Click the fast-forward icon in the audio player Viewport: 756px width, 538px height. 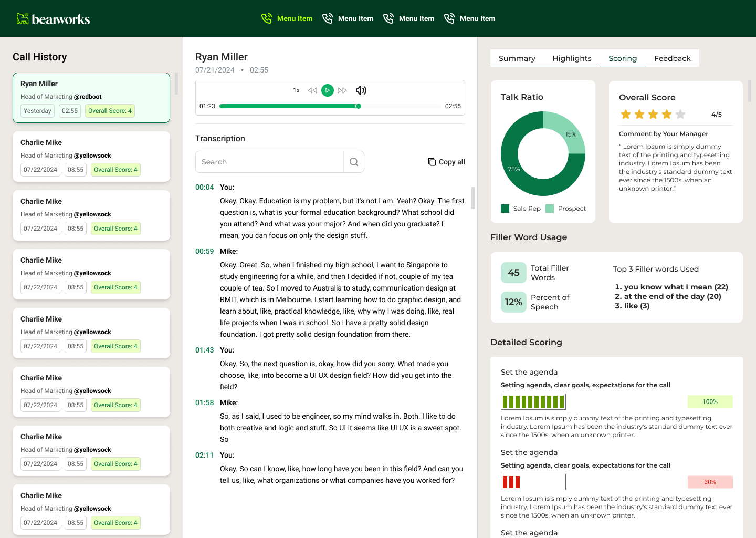pyautogui.click(x=342, y=90)
